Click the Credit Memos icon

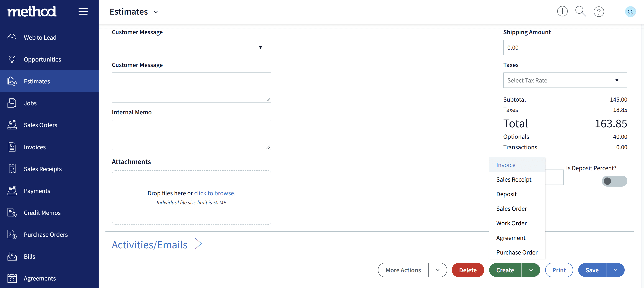tap(12, 213)
